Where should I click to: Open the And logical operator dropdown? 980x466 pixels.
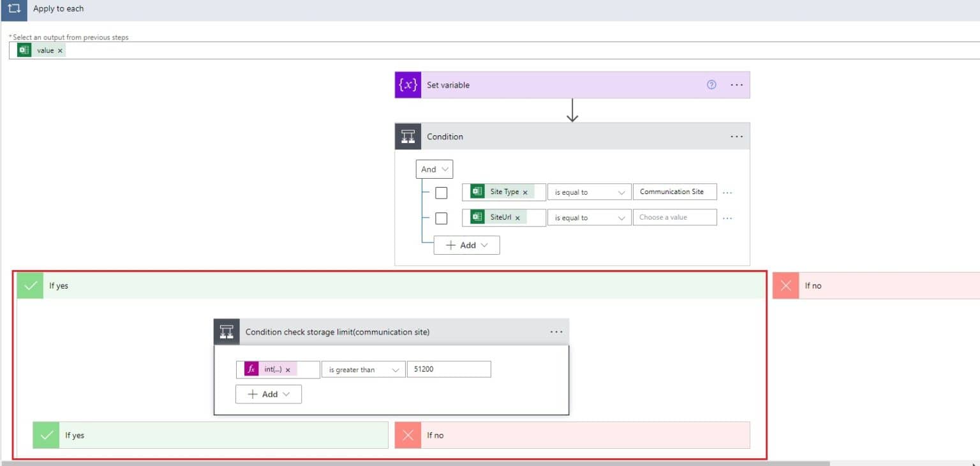(x=434, y=169)
